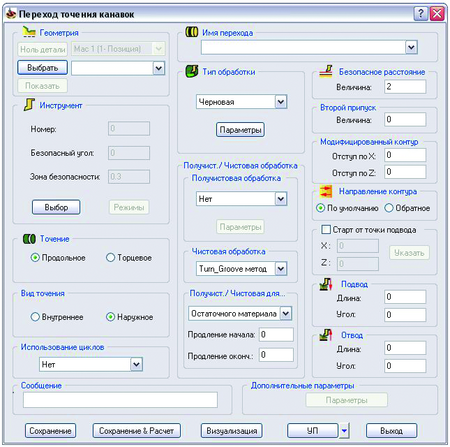This screenshot has width=450, height=447.
Task: Select Продольное turning radio button
Action: (x=35, y=258)
